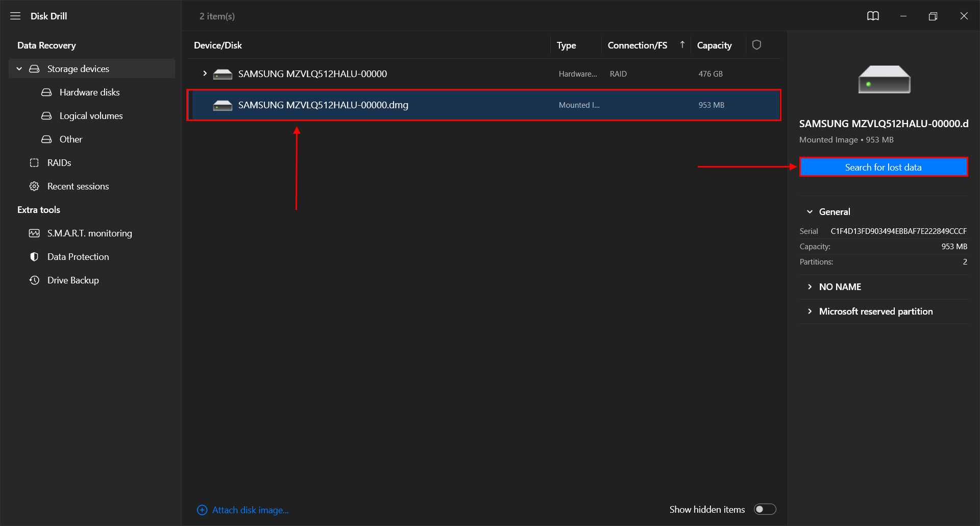
Task: Open Data Protection tool
Action: click(x=78, y=257)
